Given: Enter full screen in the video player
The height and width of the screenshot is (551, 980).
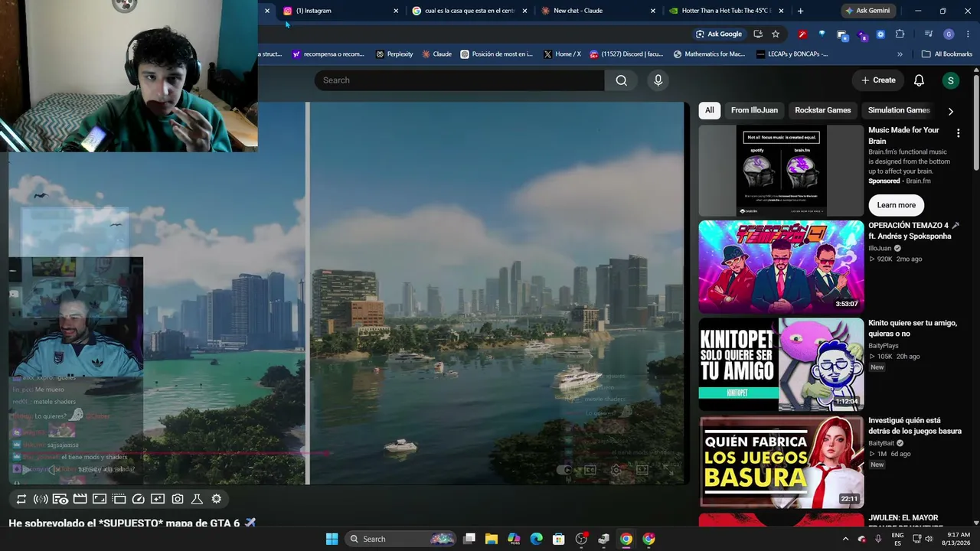Looking at the screenshot, I should coord(667,470).
